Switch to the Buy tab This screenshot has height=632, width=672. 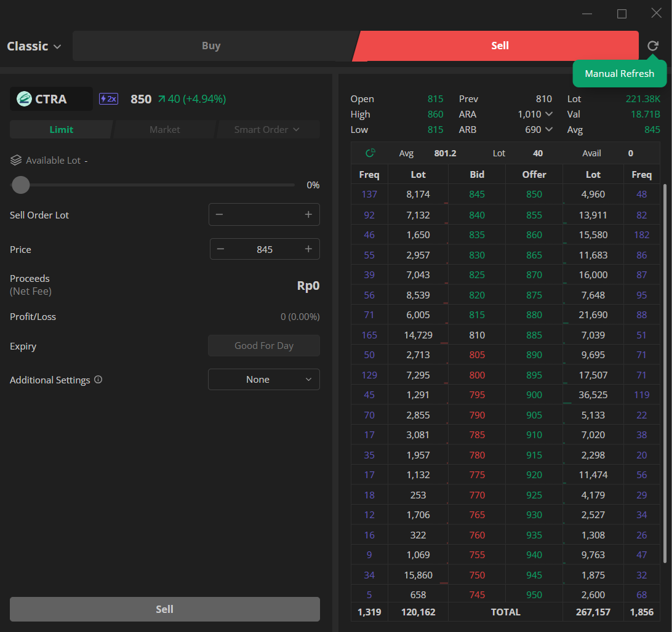211,46
